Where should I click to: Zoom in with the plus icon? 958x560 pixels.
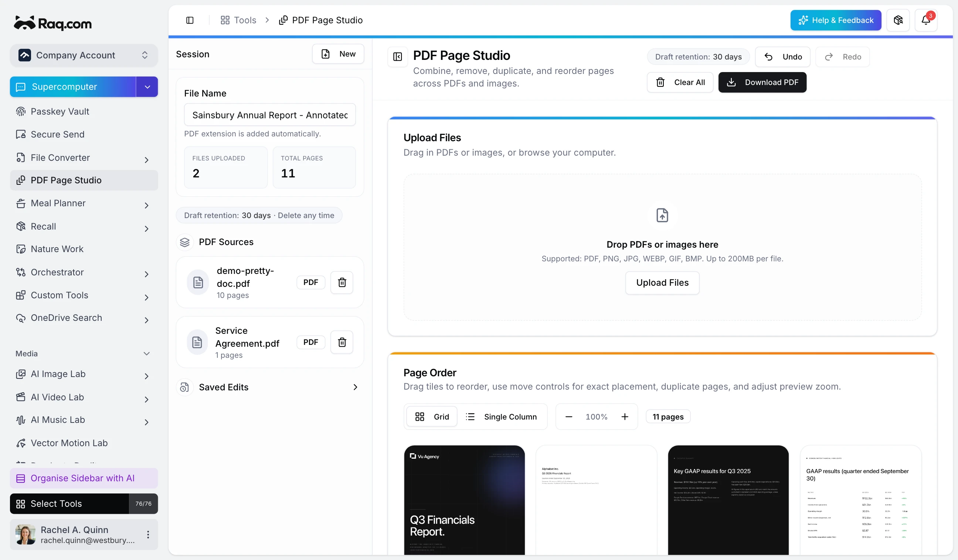coord(625,417)
